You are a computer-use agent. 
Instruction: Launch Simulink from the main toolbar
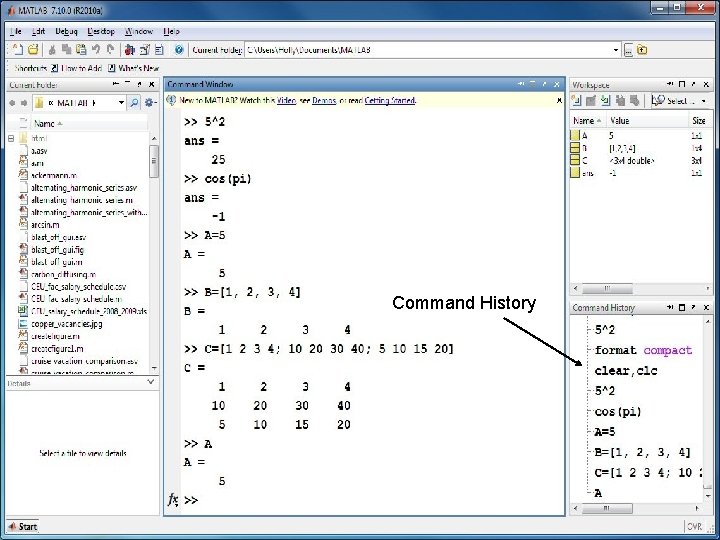tap(130, 50)
